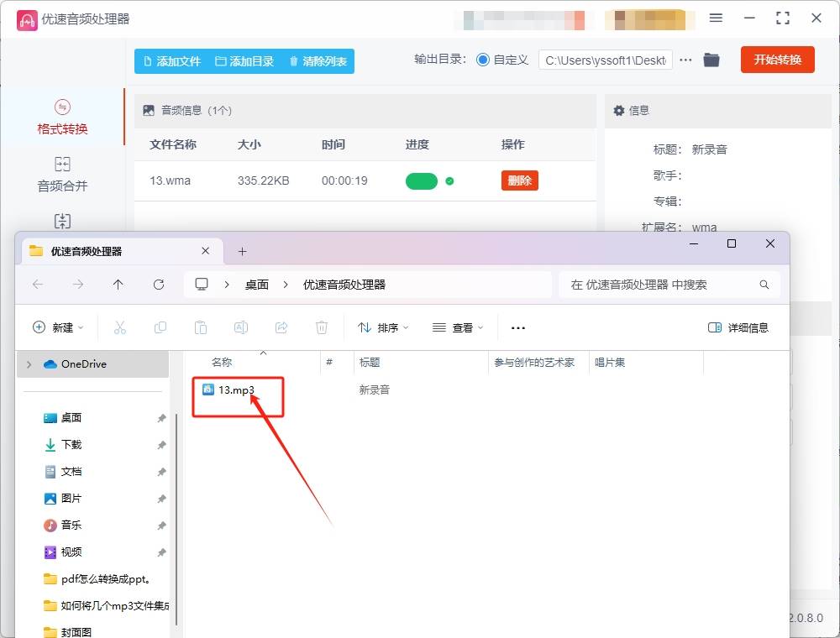Open 图片 in quick access
The width and height of the screenshot is (840, 638).
tap(71, 499)
